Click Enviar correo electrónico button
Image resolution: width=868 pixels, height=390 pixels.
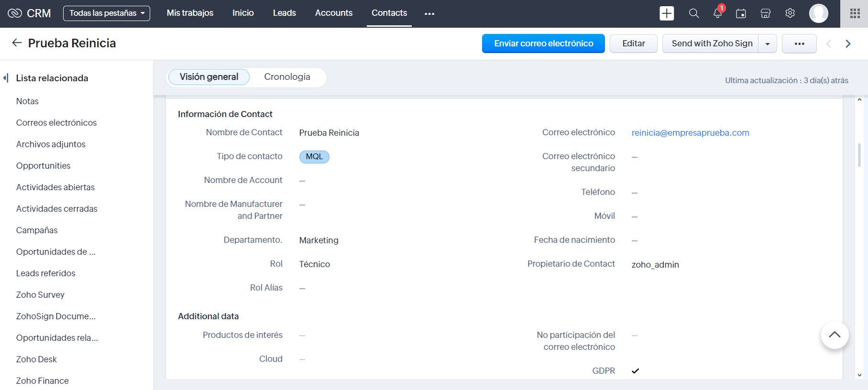(x=543, y=43)
